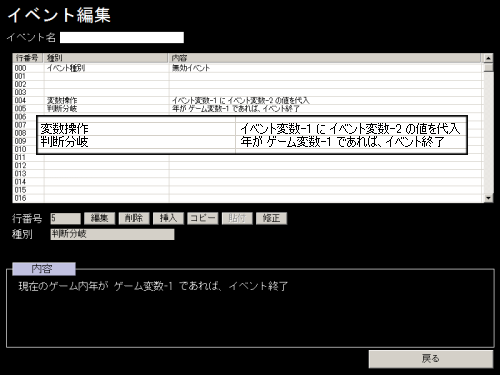The height and width of the screenshot is (375, 500).
Task: Click the 貼付 button
Action: point(237,218)
